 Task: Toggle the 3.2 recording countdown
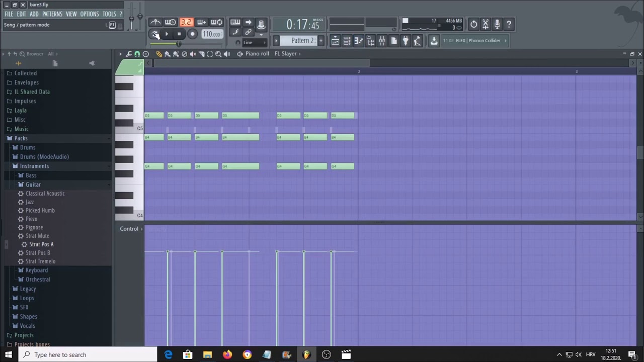click(187, 22)
